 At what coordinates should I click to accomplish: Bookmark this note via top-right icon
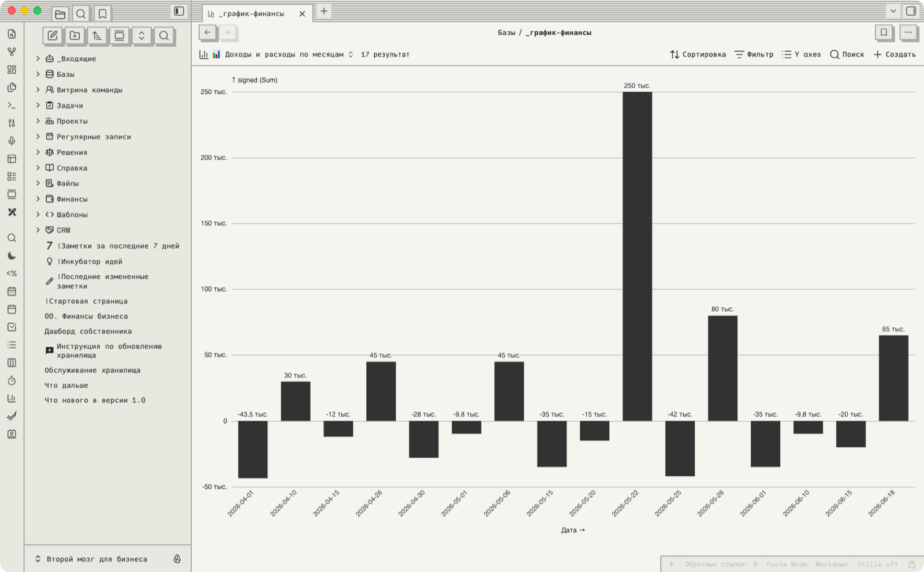pyautogui.click(x=884, y=33)
